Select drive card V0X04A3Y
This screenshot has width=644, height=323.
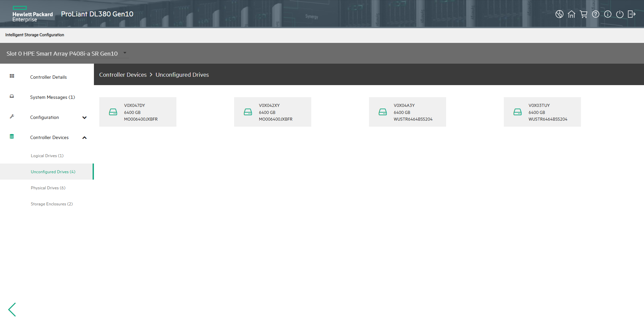pos(407,112)
